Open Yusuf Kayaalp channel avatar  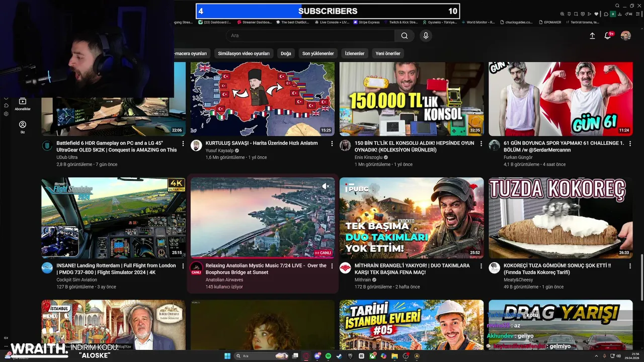point(196,145)
